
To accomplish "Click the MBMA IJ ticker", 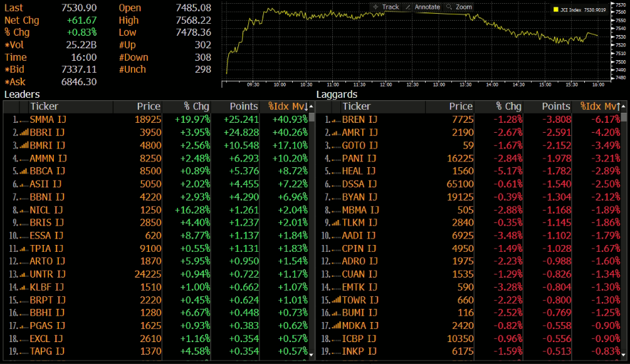I will pyautogui.click(x=360, y=210).
